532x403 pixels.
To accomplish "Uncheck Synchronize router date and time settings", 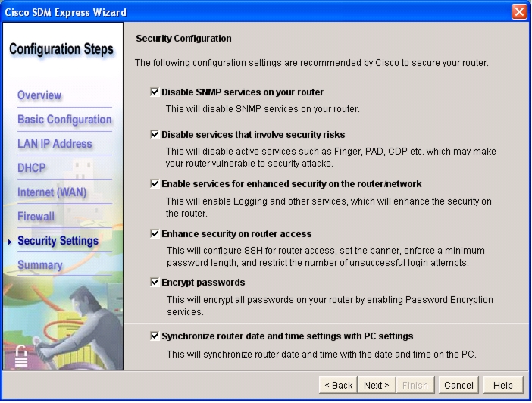I will [155, 336].
